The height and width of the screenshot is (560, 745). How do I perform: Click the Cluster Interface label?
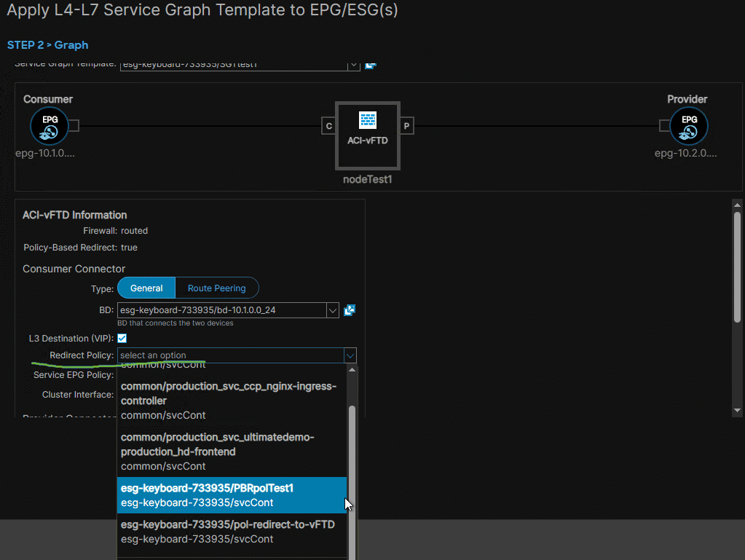pyautogui.click(x=78, y=395)
